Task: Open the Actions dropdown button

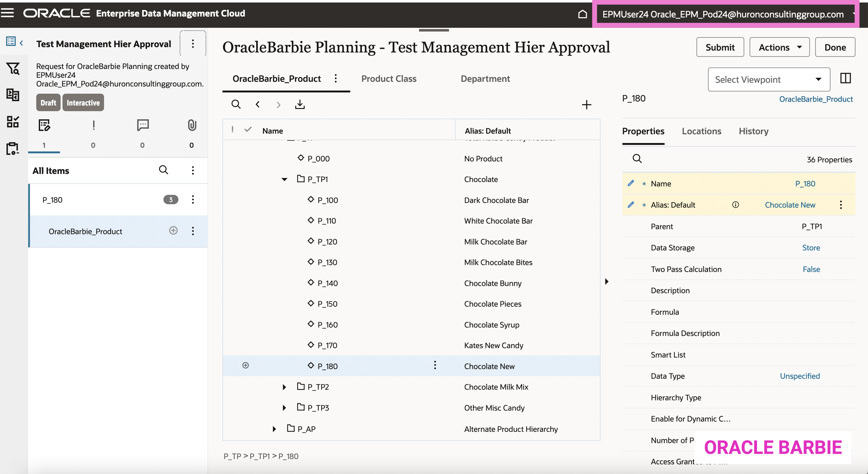Action: coord(779,47)
